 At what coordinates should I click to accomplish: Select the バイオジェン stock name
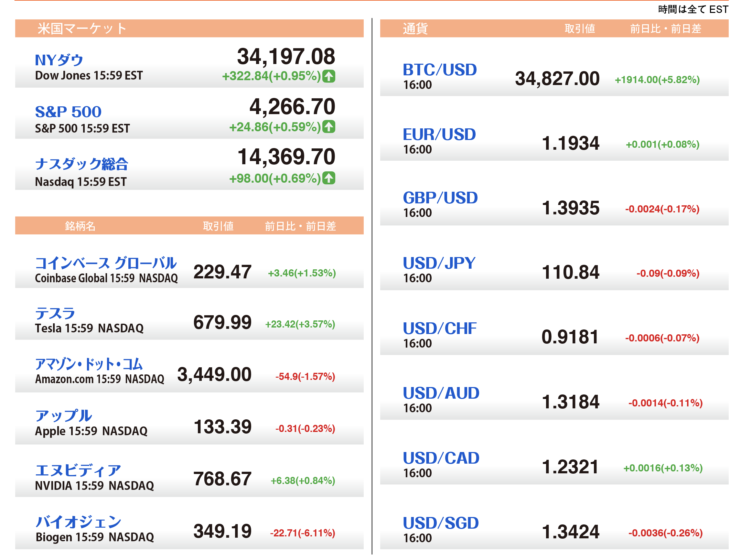pyautogui.click(x=78, y=522)
